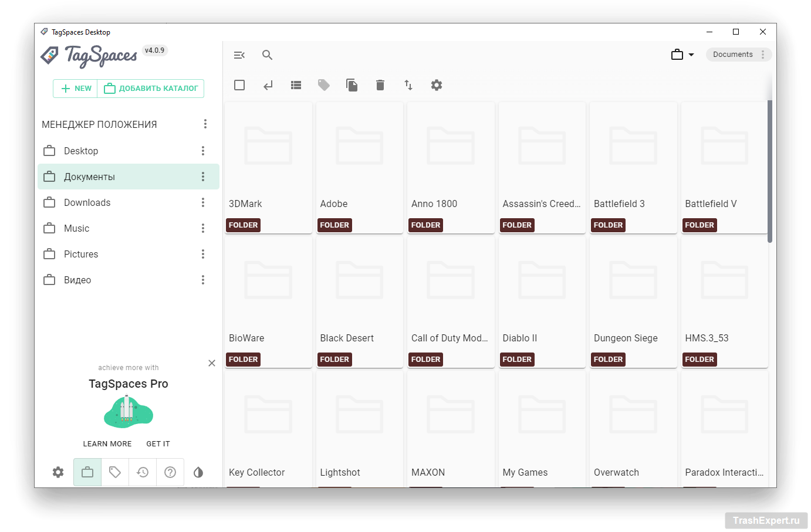Click the tag selected files icon
Screen dimensions: 811x532
(x=323, y=85)
